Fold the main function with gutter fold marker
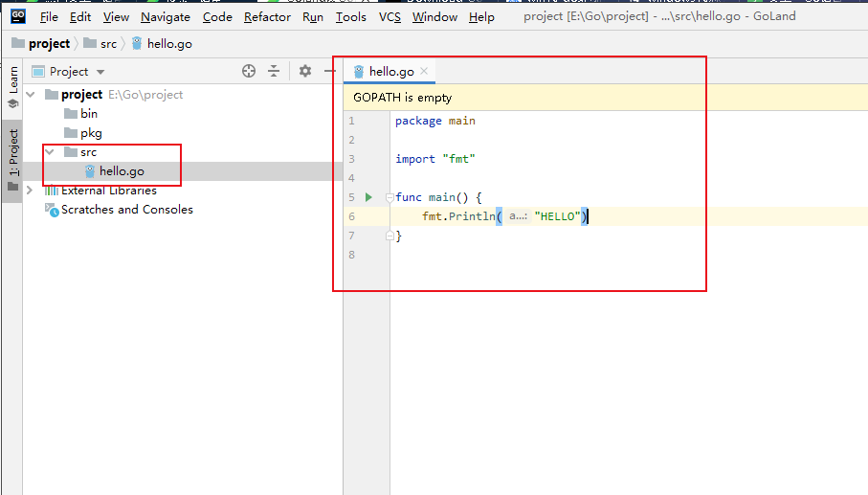 point(389,197)
